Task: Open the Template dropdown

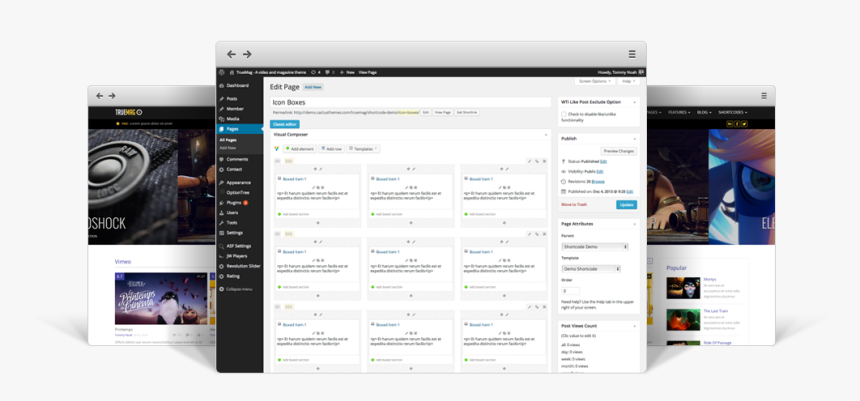Action: tap(590, 269)
